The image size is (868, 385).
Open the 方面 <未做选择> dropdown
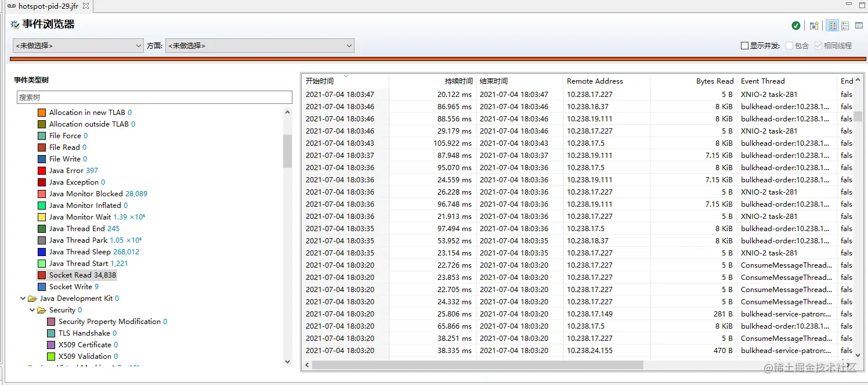tap(260, 45)
